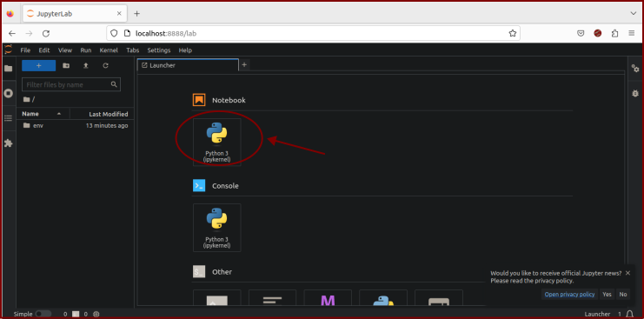
Task: Click the red browser extension icon
Action: [x=598, y=33]
